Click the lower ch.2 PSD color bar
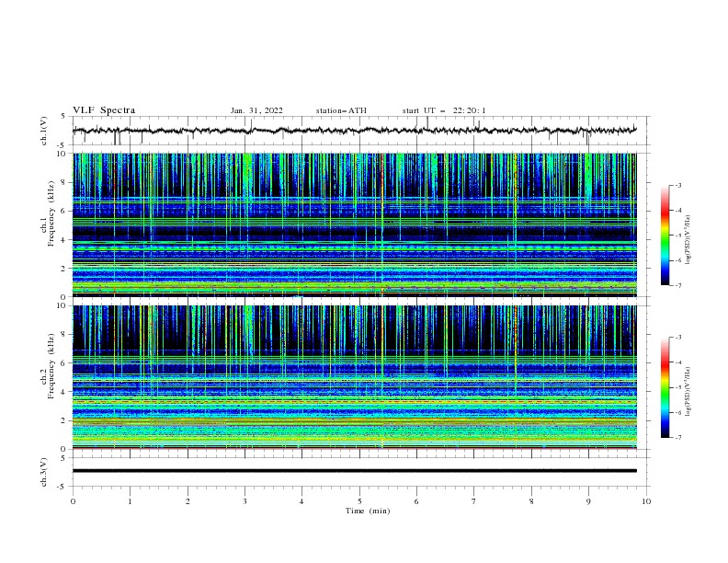 pyautogui.click(x=665, y=387)
